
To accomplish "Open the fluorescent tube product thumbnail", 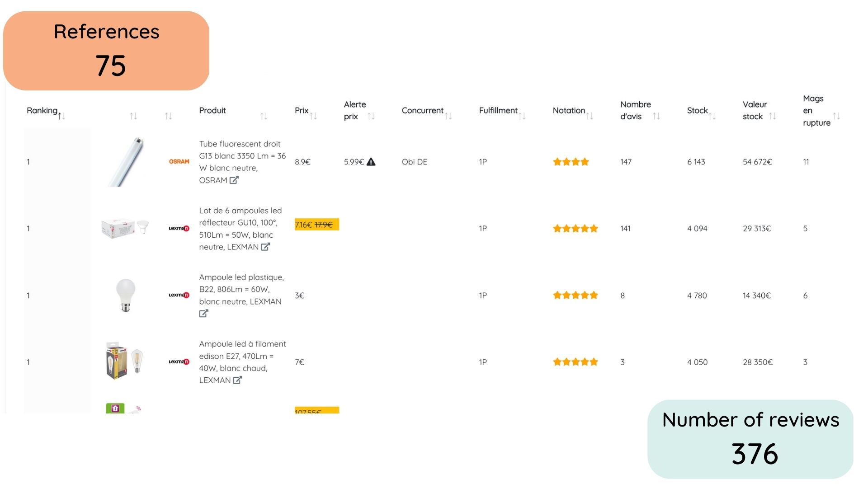I will click(x=126, y=162).
